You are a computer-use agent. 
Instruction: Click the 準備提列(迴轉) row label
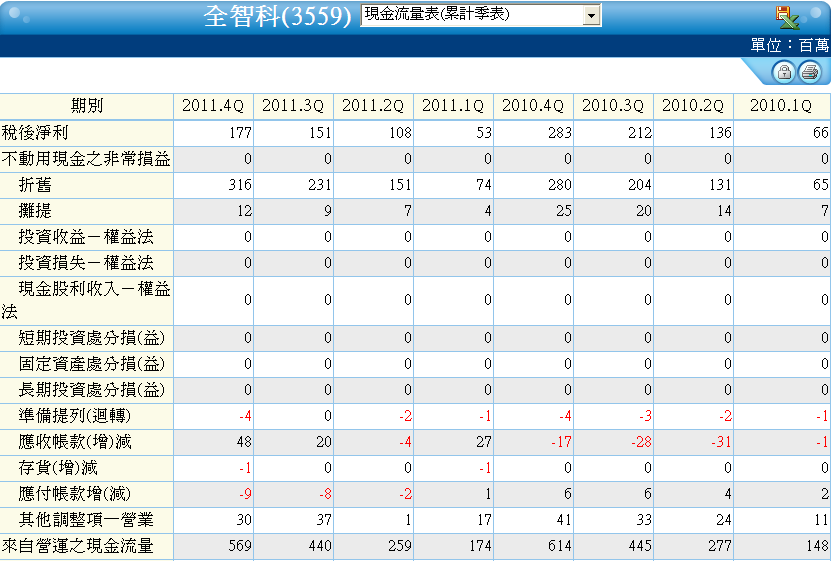(74, 416)
